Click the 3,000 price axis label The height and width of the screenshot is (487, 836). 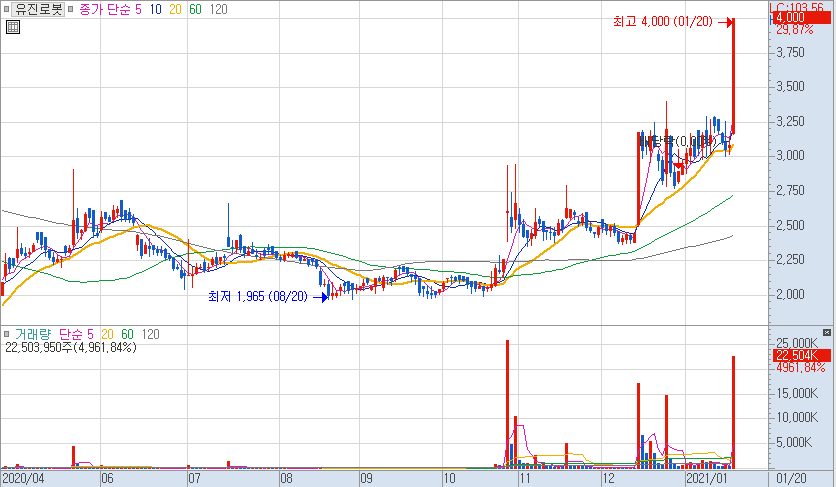point(790,155)
